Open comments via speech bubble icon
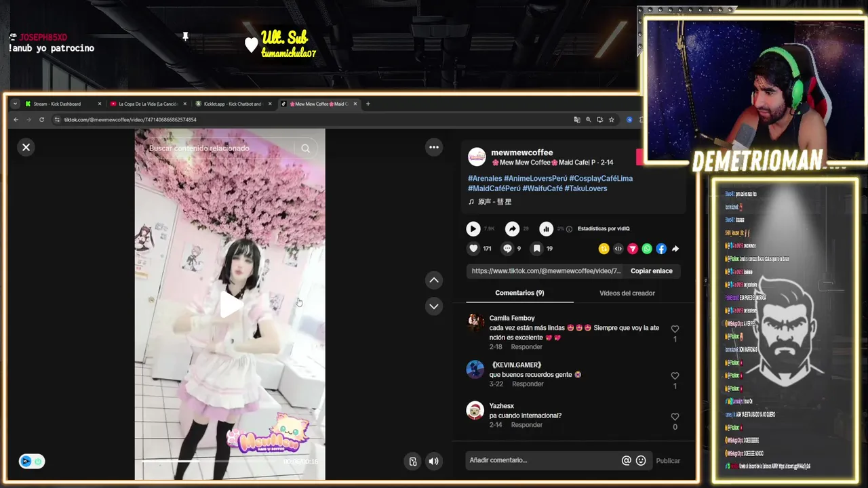868x488 pixels. click(507, 249)
